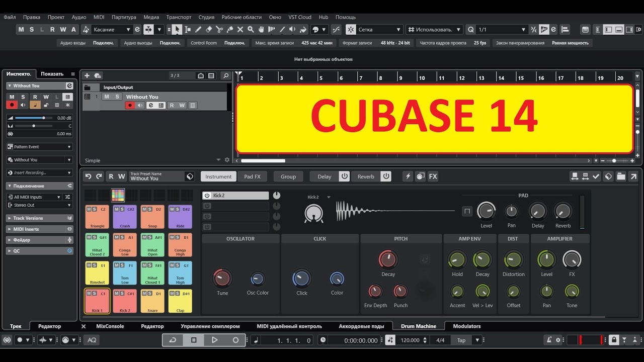Open Edit Instrument 'e' on Without You track

tap(150, 105)
